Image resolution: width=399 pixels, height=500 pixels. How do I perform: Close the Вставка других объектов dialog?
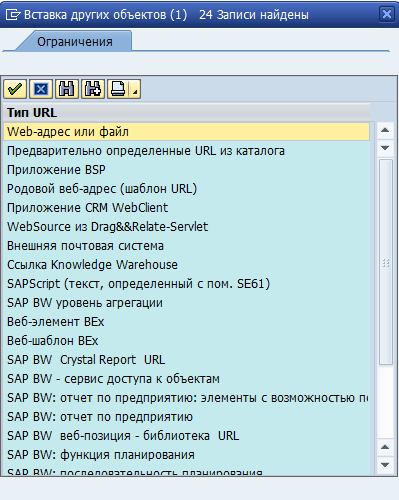pos(387,14)
